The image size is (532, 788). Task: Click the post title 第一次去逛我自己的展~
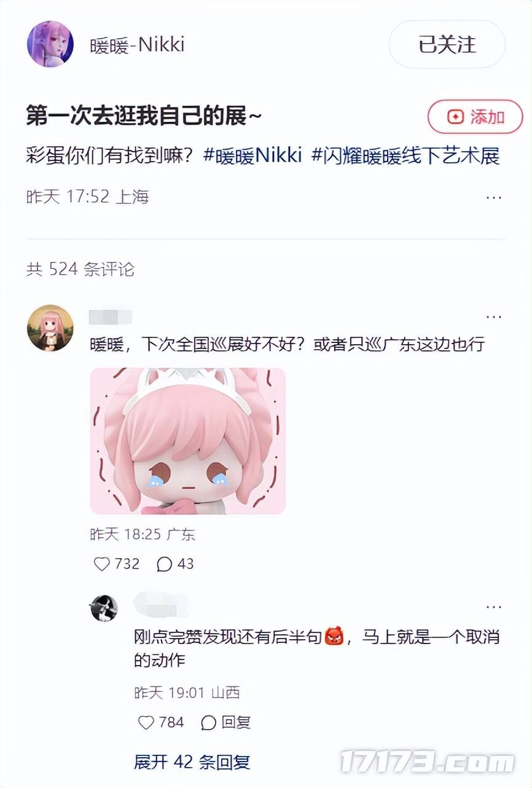[144, 116]
